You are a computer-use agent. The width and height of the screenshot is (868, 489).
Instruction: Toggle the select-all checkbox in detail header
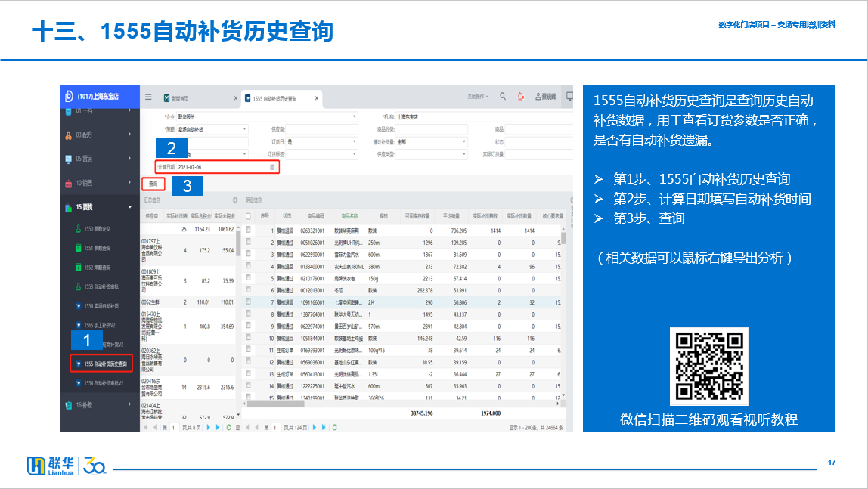pos(249,216)
